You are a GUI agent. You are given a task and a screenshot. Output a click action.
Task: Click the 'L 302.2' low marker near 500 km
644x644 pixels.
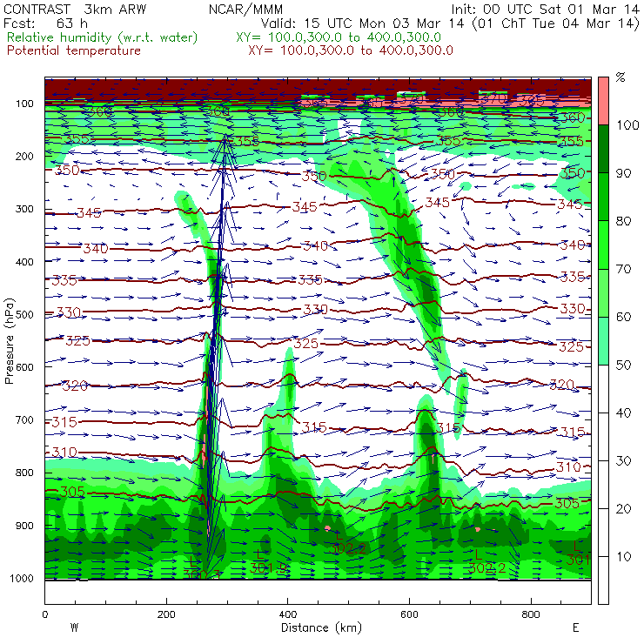(x=347, y=543)
